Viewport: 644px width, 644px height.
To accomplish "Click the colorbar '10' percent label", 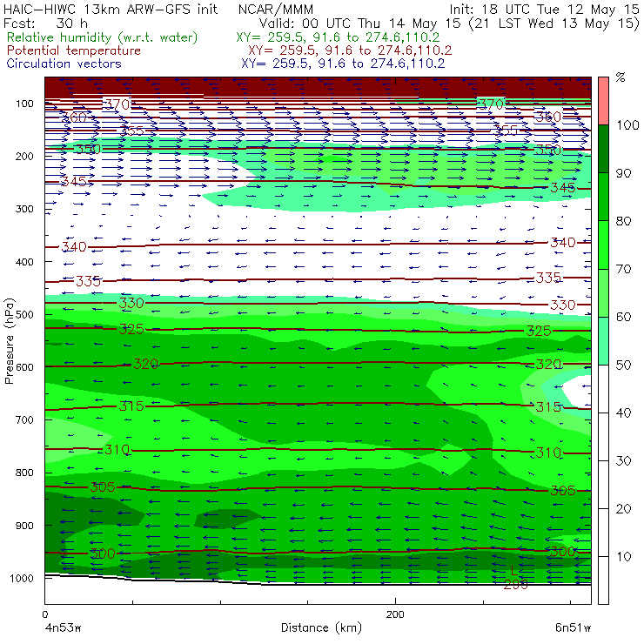I will (623, 556).
